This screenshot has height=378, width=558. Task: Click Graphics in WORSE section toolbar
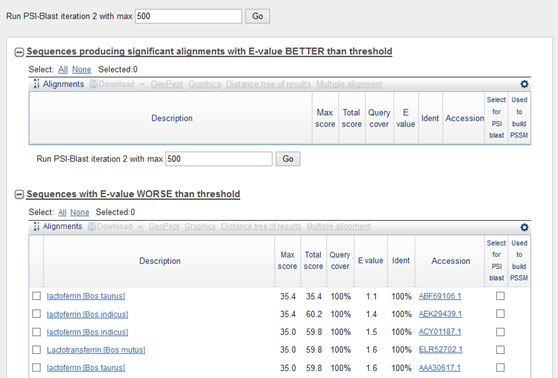click(x=200, y=226)
